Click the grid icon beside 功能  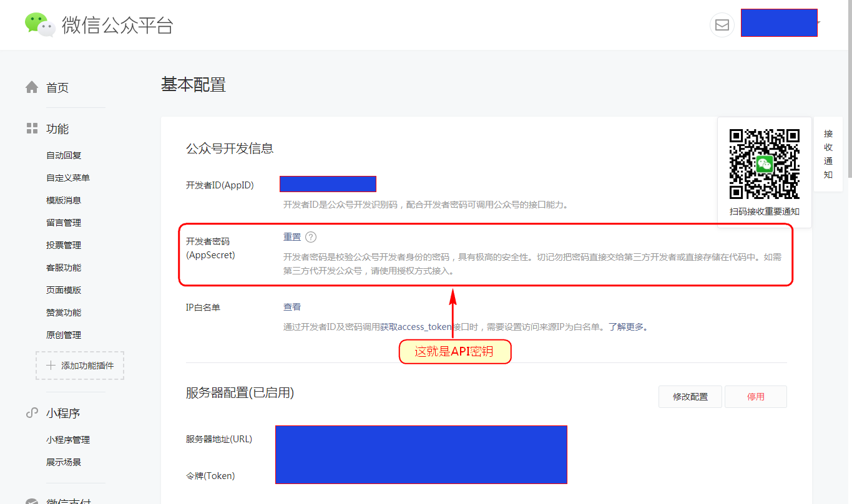[x=32, y=128]
